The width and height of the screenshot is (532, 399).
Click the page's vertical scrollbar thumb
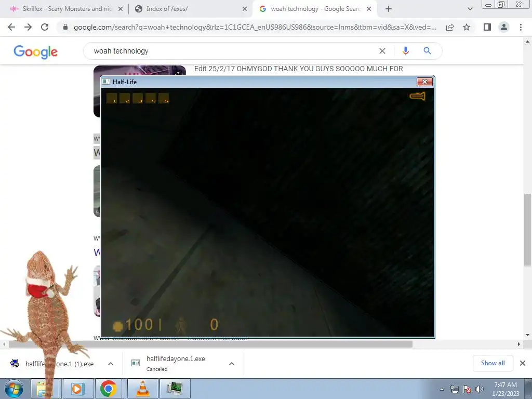[527, 230]
